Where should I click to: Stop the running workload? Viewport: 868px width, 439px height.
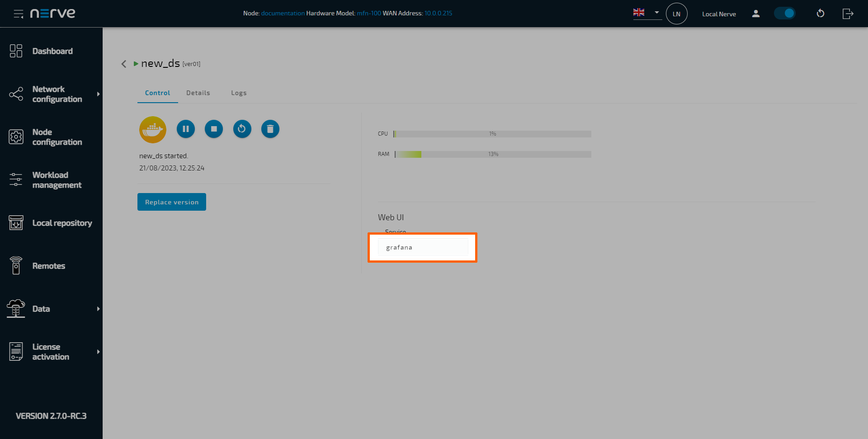[x=214, y=129]
